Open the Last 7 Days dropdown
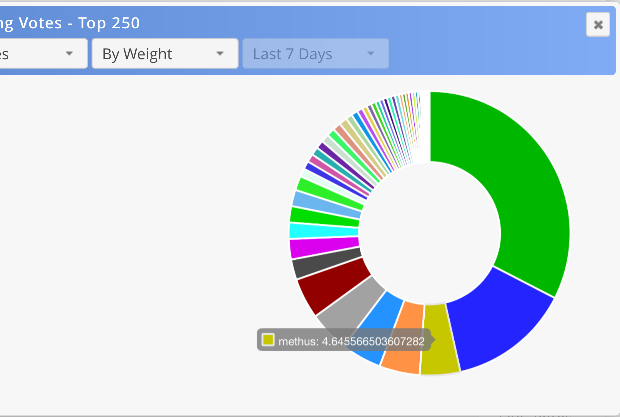 pyautogui.click(x=316, y=54)
